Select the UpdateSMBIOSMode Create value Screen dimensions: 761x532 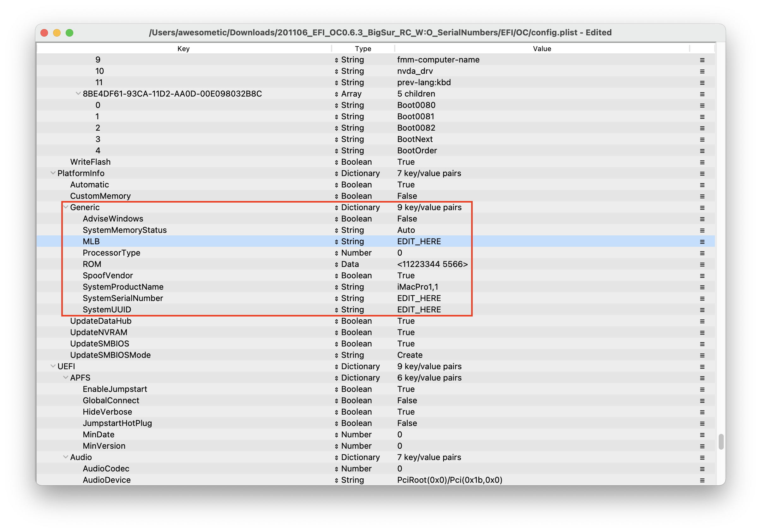410,355
